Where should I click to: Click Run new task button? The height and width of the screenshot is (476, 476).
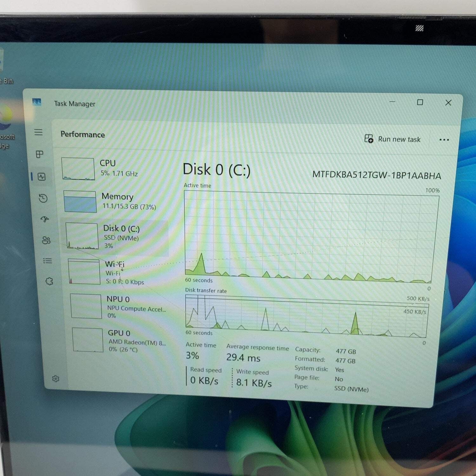pyautogui.click(x=392, y=139)
